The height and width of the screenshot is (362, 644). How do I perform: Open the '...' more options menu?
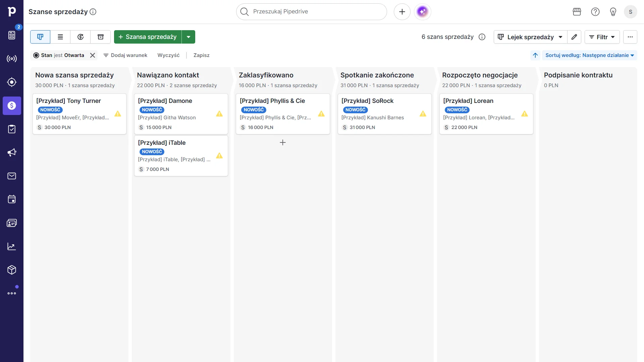(x=630, y=37)
